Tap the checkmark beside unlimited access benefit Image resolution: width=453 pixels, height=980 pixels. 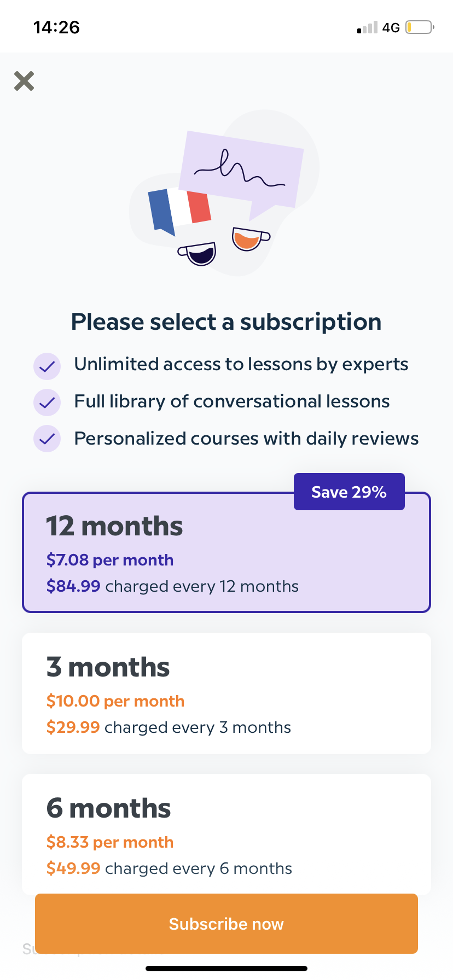click(47, 366)
